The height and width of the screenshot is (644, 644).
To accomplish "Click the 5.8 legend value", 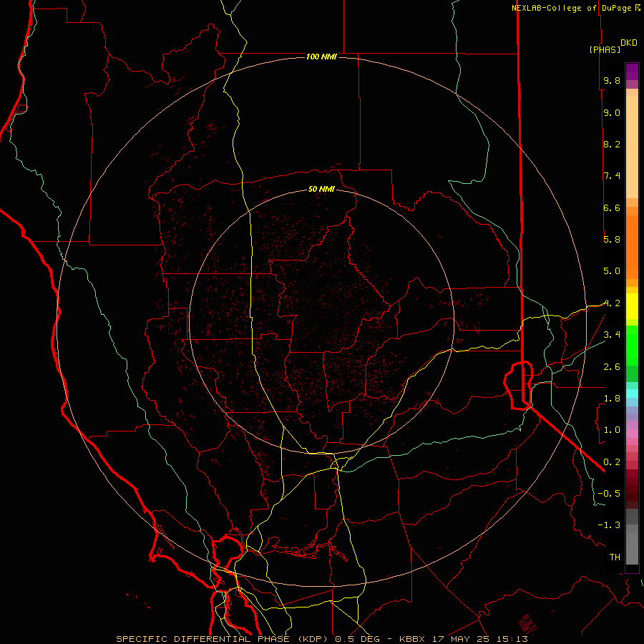I will (x=612, y=240).
